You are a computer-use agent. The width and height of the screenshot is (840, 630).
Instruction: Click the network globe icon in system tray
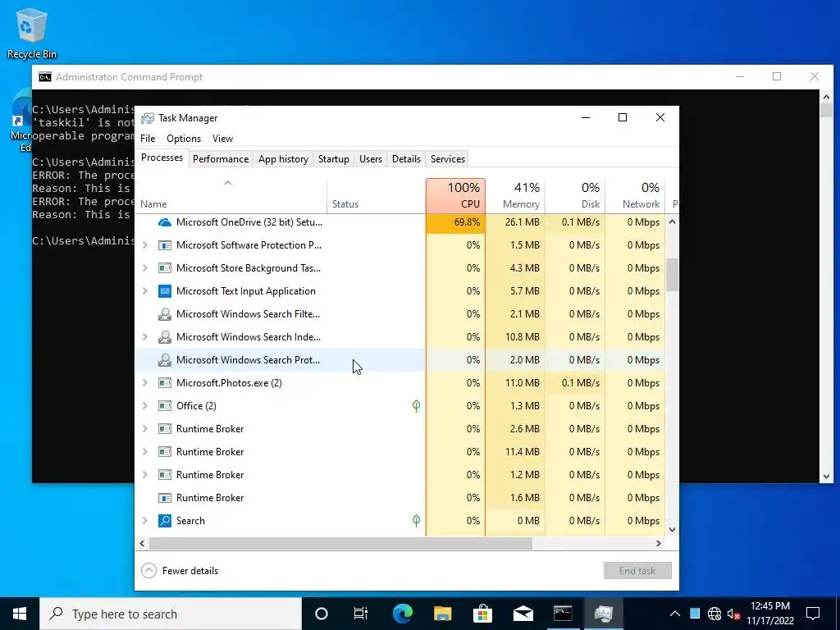pyautogui.click(x=714, y=614)
